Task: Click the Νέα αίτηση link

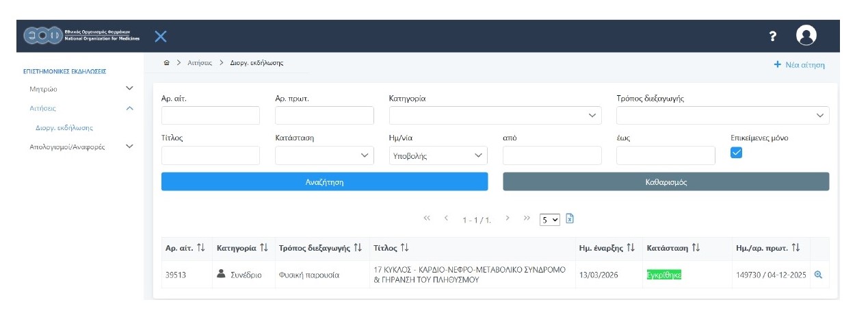Action: click(799, 65)
